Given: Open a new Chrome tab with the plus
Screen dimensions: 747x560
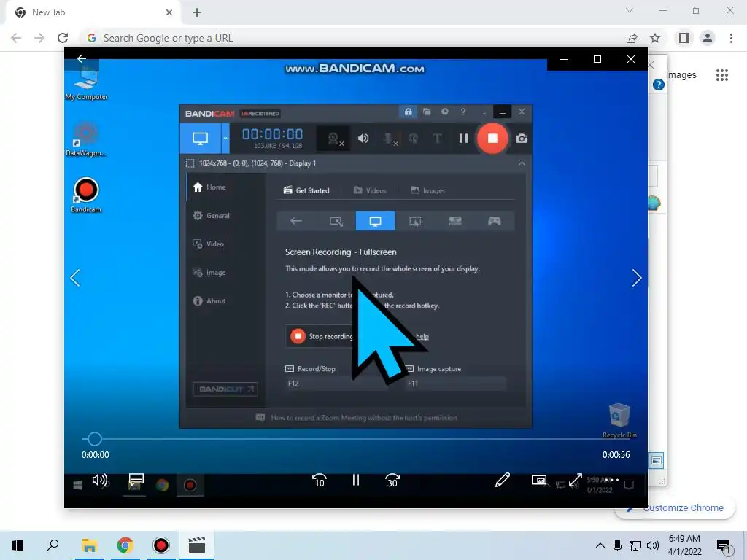Looking at the screenshot, I should [x=197, y=12].
